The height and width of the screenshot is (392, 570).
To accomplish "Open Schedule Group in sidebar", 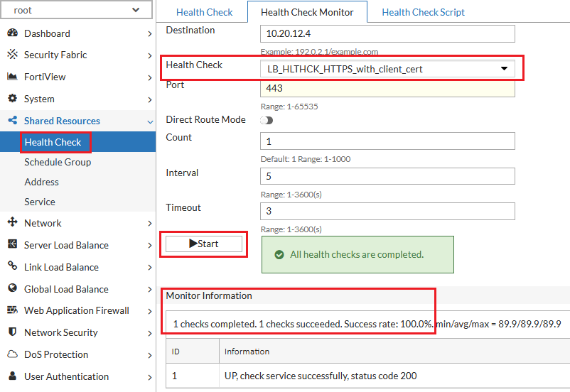I will click(58, 162).
